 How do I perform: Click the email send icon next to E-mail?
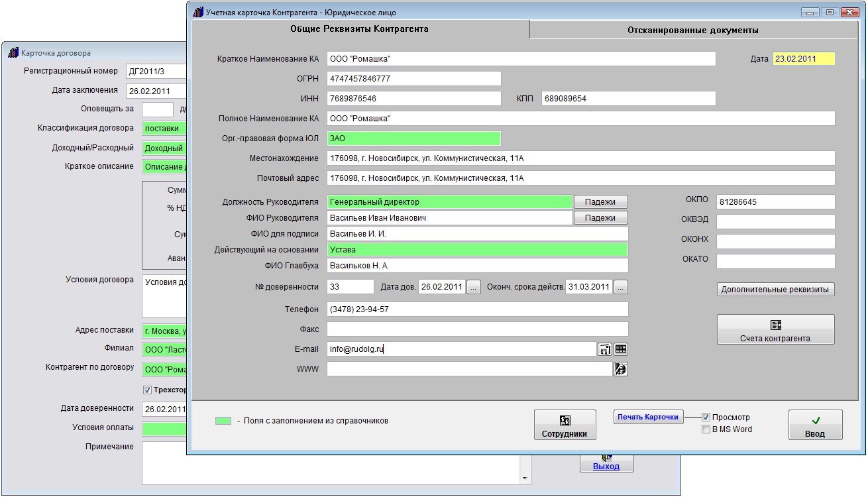(605, 349)
